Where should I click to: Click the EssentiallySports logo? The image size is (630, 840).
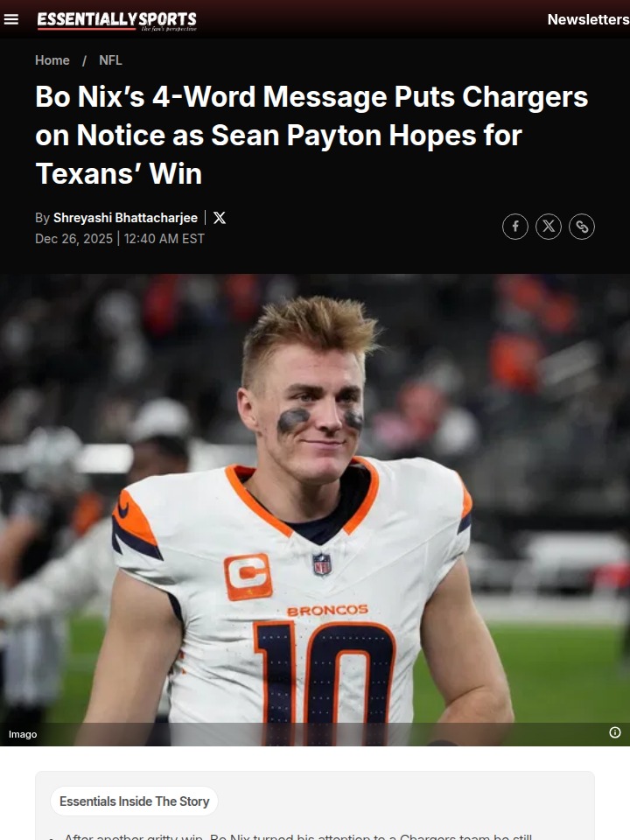(116, 21)
